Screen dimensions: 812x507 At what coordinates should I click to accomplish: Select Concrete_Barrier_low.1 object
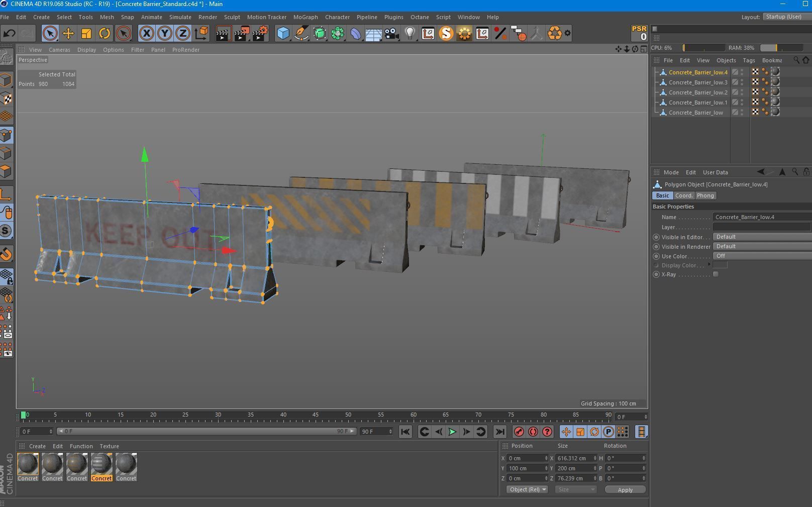[x=698, y=103]
